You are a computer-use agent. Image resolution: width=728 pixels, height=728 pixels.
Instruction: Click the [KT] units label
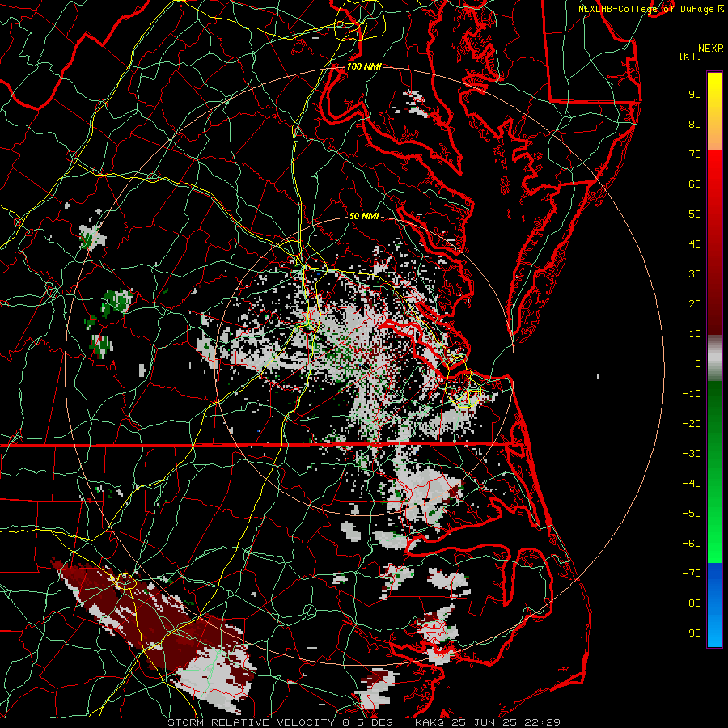coord(691,56)
